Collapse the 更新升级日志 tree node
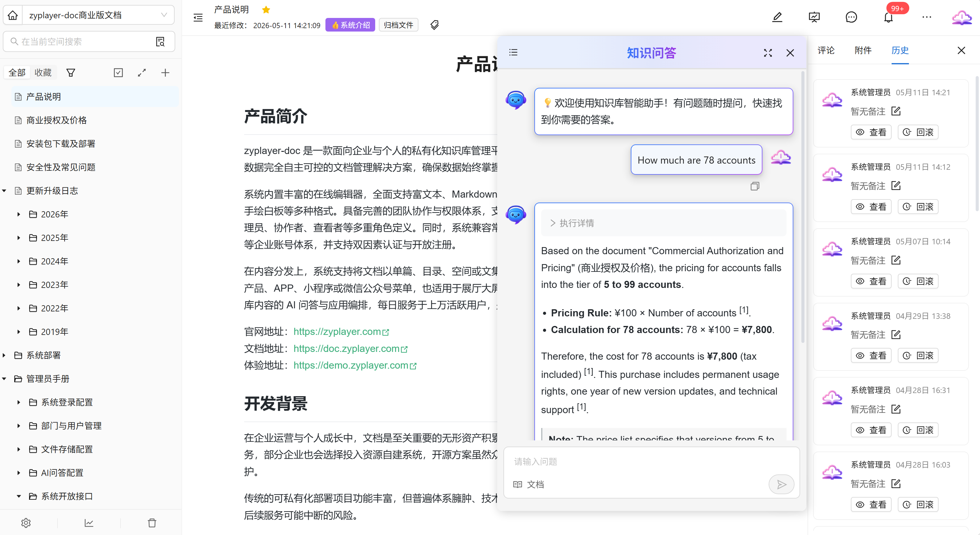Viewport: 980px width, 535px height. point(4,191)
